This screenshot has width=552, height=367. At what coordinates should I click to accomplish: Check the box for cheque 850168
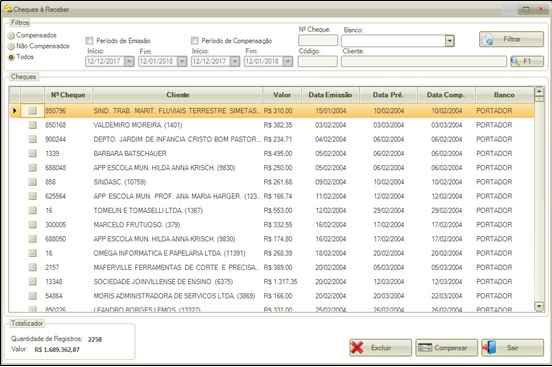tap(32, 125)
